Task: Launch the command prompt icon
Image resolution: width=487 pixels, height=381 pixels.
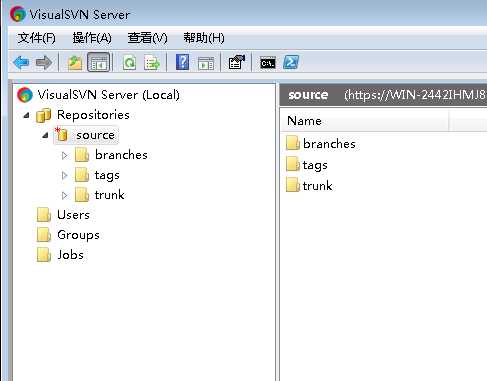Action: pos(268,63)
